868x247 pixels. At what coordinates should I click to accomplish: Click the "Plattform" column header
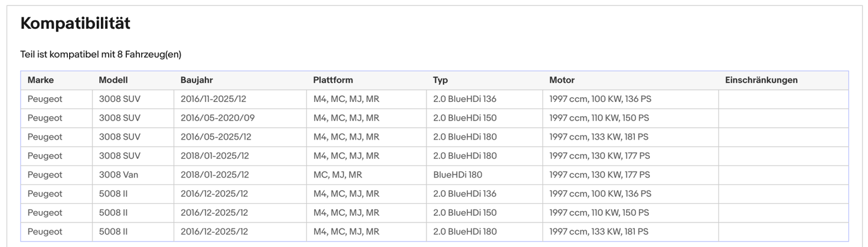[333, 80]
